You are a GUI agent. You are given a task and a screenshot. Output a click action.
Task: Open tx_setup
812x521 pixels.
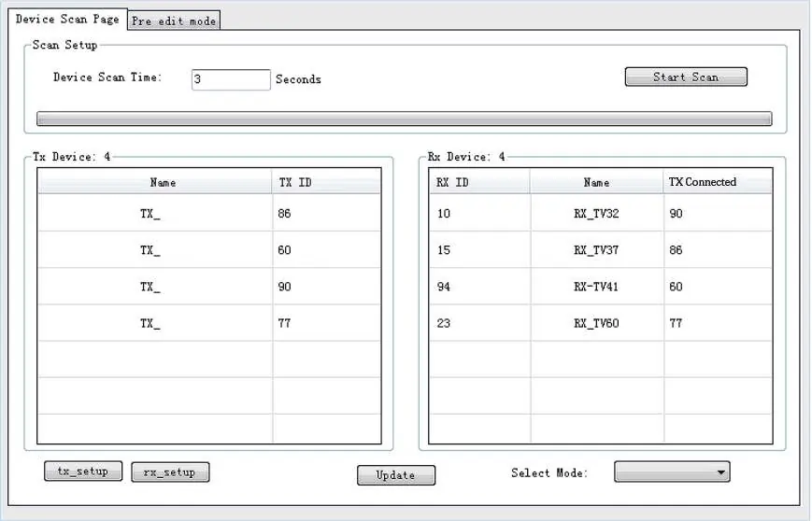pos(83,472)
